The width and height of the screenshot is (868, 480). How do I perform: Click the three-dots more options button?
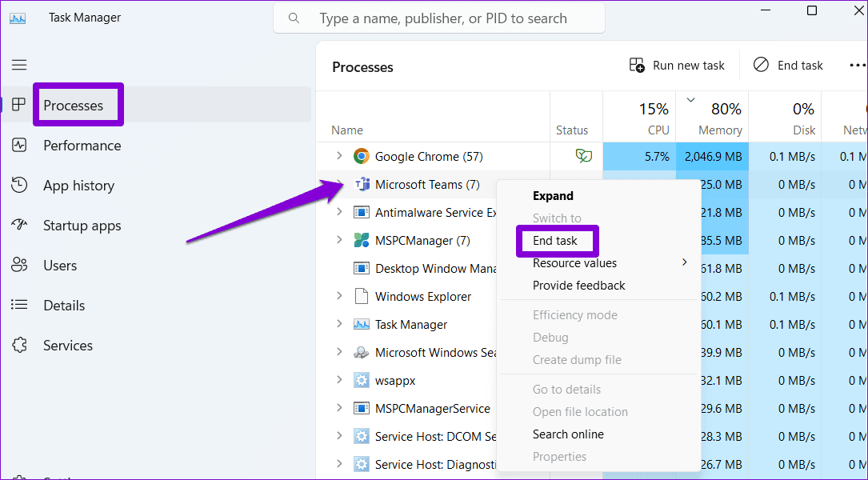857,66
